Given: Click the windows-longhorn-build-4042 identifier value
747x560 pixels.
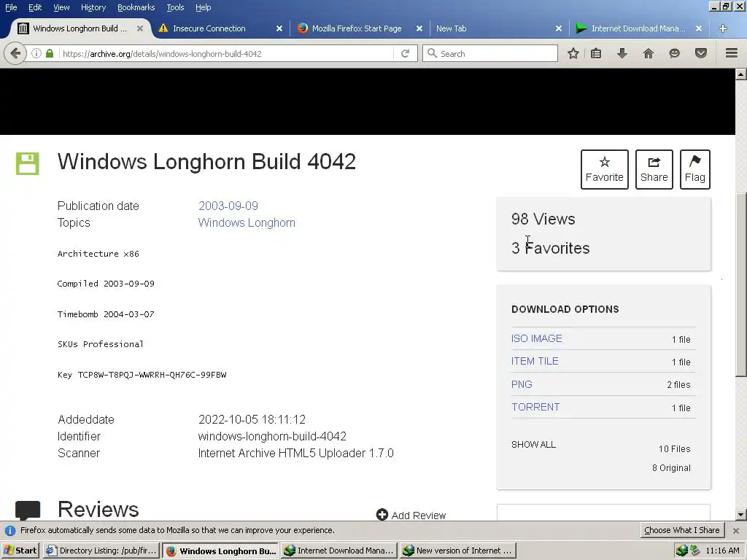Looking at the screenshot, I should click(x=272, y=436).
